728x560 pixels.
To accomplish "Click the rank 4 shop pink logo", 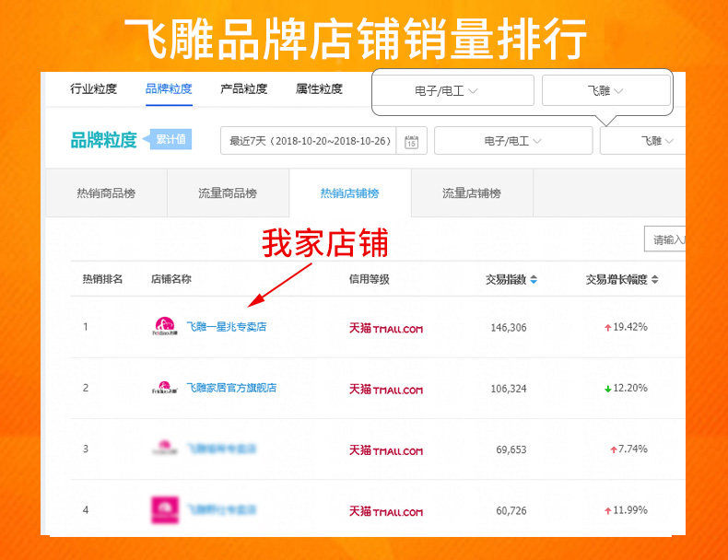I will [165, 510].
